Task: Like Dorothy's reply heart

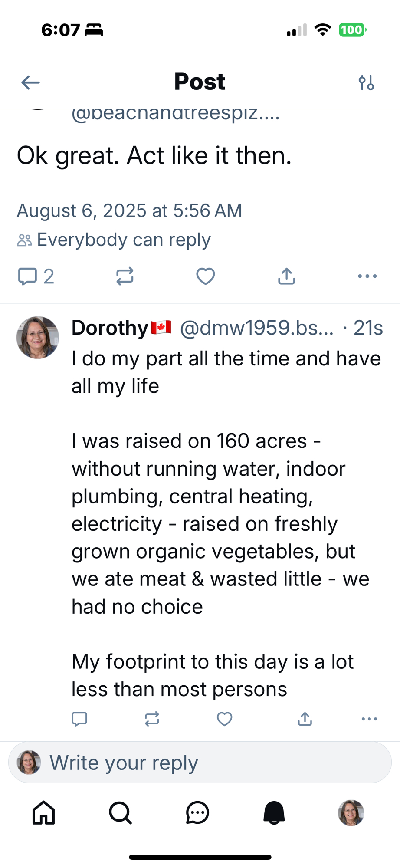Action: point(224,719)
